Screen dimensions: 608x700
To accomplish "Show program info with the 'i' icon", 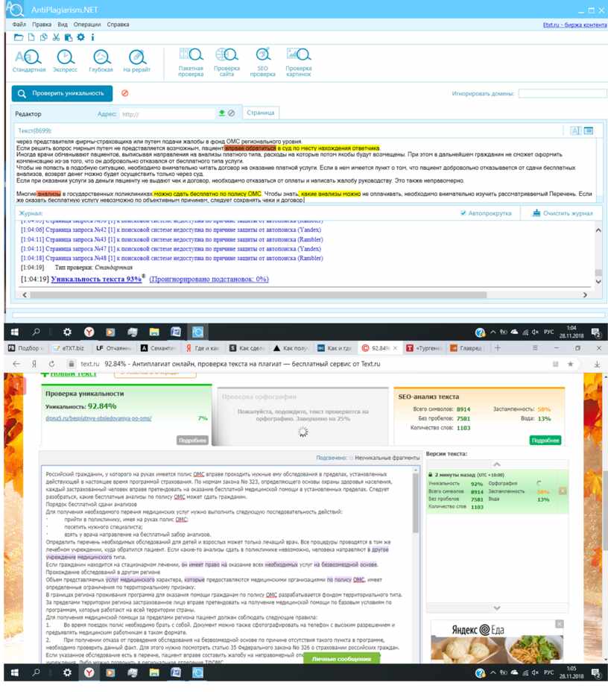I will (x=92, y=37).
